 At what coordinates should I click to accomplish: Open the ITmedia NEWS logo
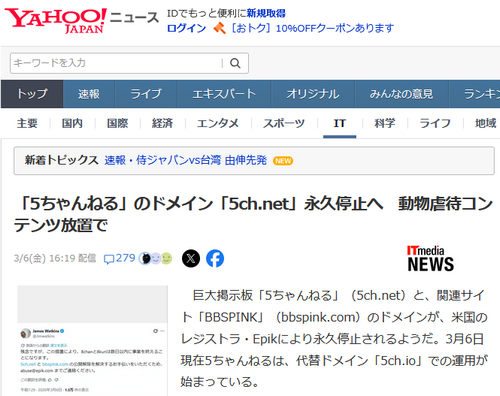pyautogui.click(x=430, y=259)
